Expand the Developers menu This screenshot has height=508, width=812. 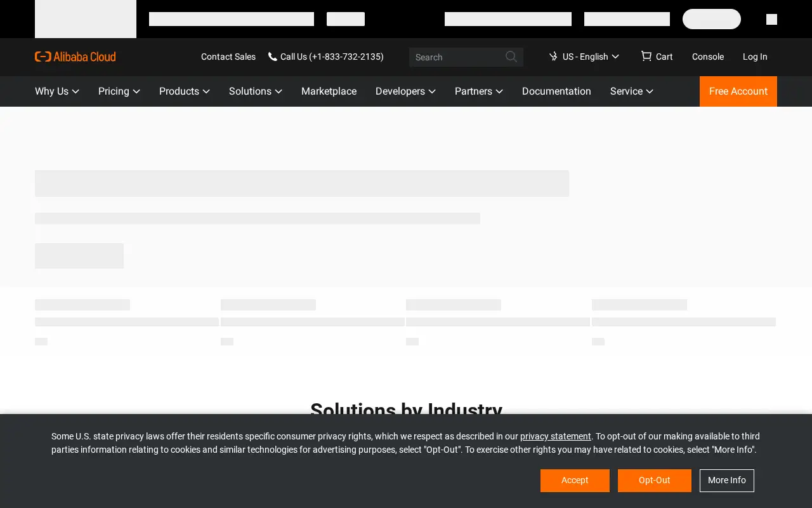(405, 91)
